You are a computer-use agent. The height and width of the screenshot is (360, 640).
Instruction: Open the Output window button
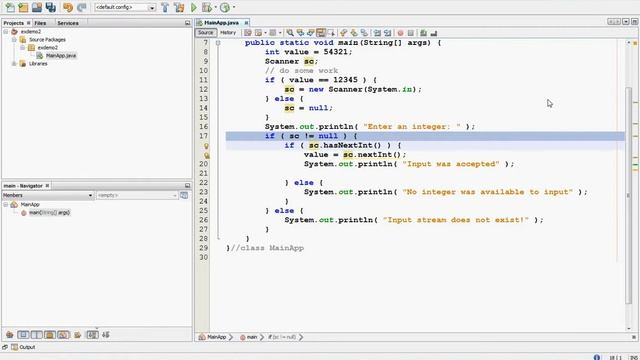pos(23,347)
